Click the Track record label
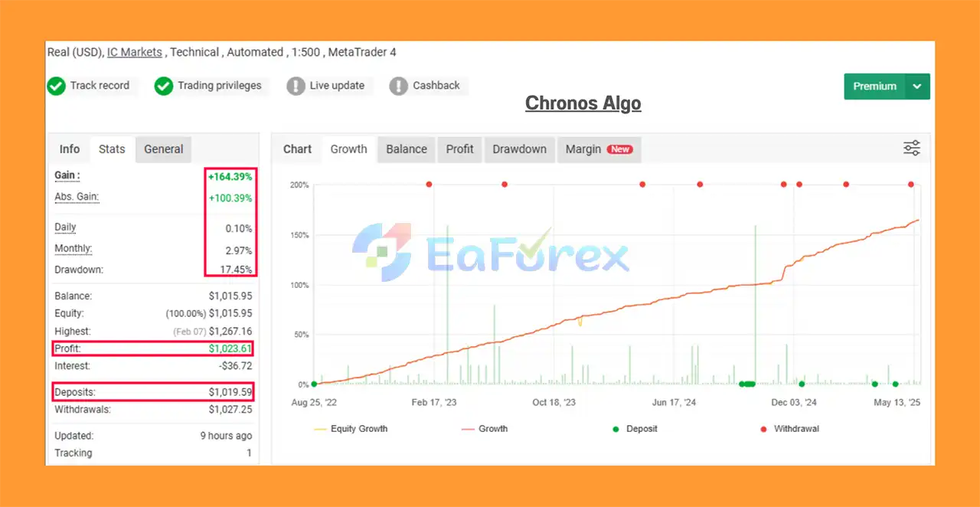Screen dimensions: 980x507 [x=100, y=86]
